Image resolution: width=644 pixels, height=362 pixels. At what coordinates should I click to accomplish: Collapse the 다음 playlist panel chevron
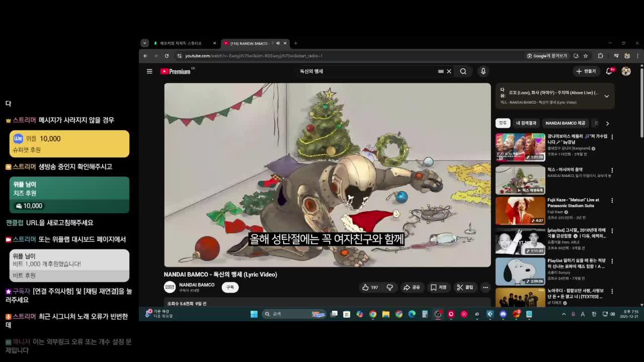pos(607,96)
